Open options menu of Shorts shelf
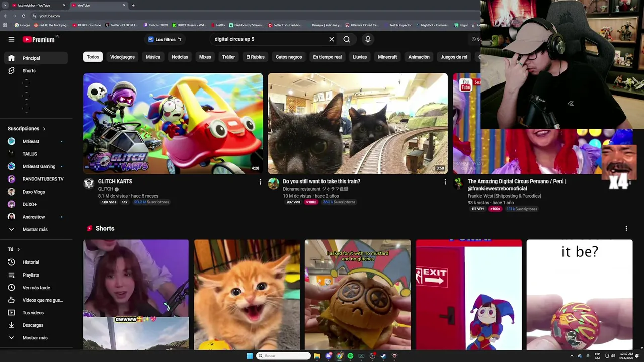644x362 pixels. [626, 228]
